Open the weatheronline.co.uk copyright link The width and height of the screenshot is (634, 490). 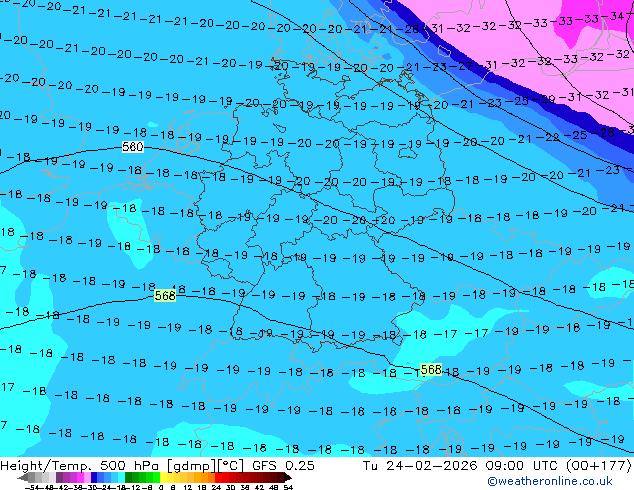(x=549, y=481)
